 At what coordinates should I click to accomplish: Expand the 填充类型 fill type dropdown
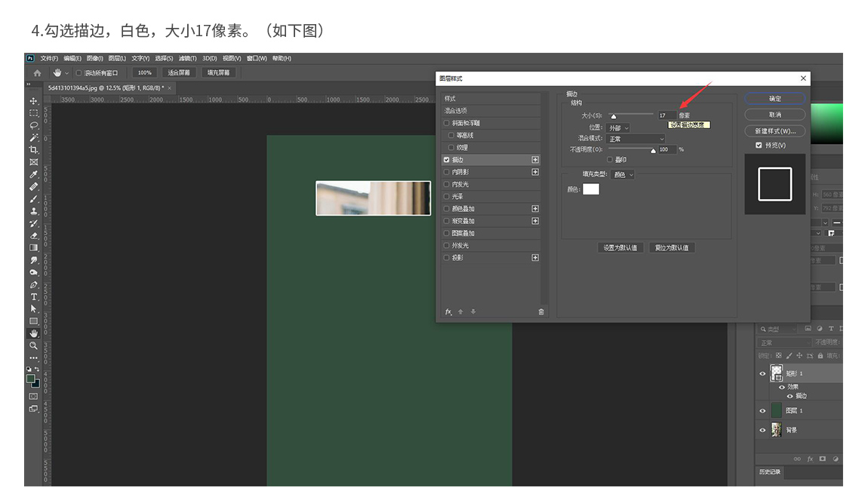[x=623, y=175]
